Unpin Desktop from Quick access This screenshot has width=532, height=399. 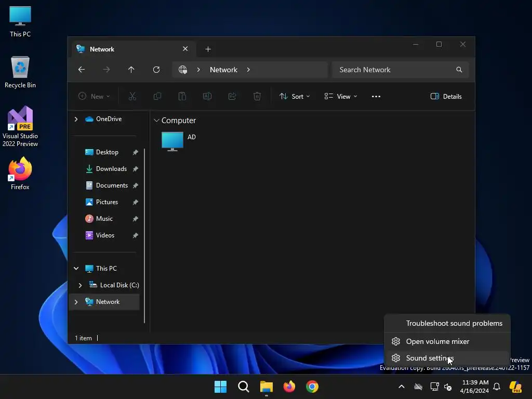(x=136, y=152)
